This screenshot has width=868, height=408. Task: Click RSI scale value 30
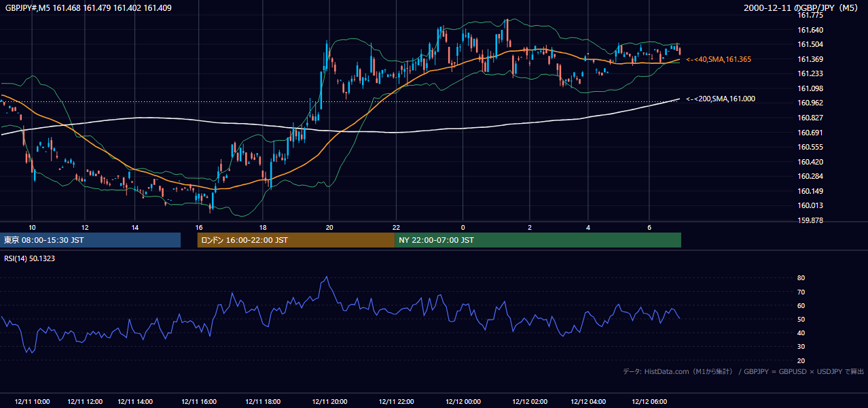click(x=801, y=347)
